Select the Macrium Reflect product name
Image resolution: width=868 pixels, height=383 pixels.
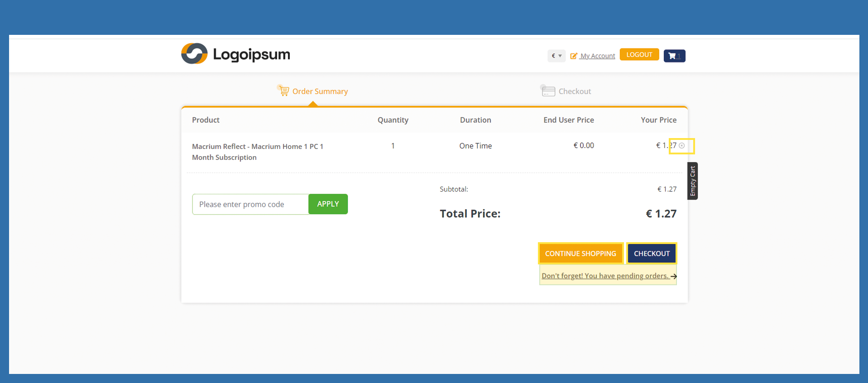[x=258, y=152]
